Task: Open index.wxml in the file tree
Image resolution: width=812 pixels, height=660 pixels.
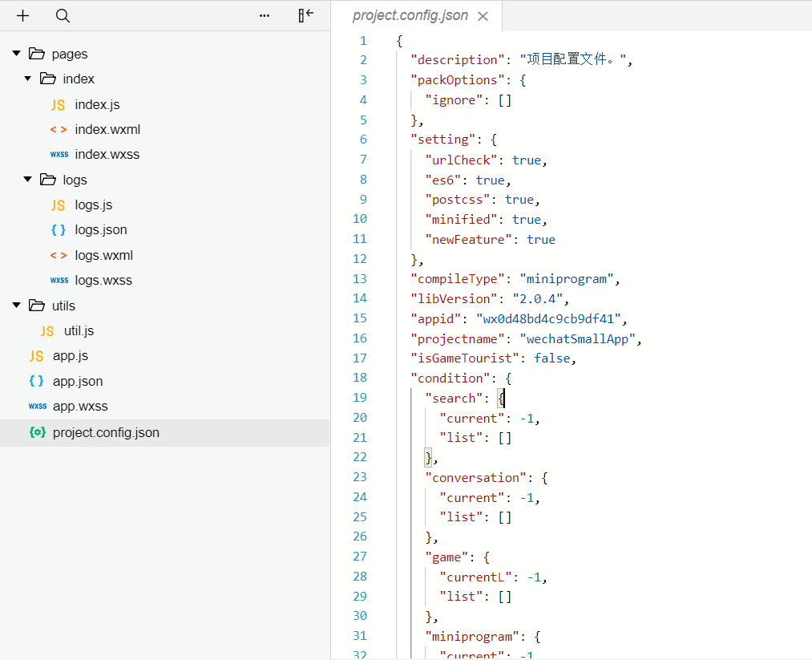Action: click(x=107, y=129)
